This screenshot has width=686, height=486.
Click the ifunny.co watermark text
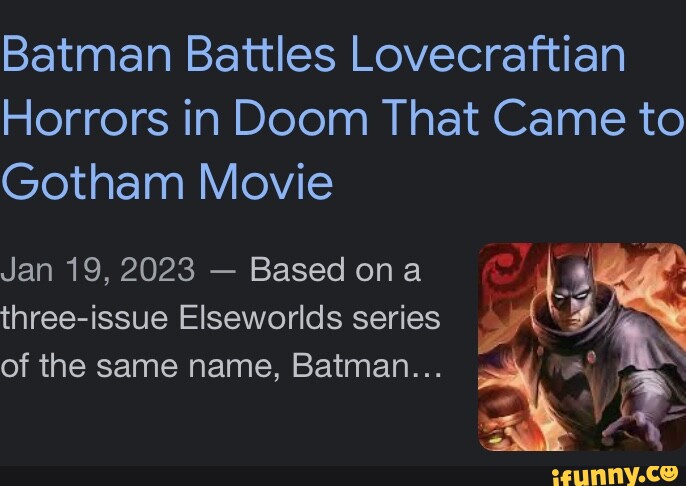[615, 475]
